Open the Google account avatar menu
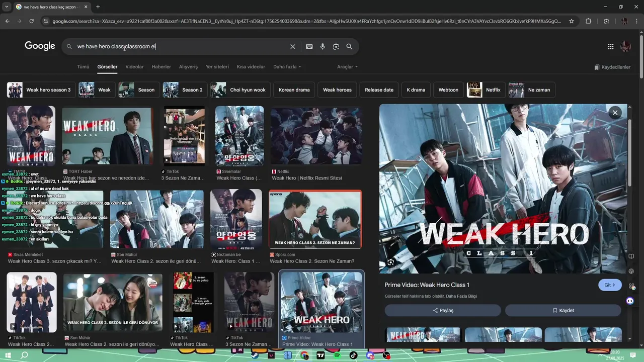This screenshot has height=362, width=644. point(625,47)
